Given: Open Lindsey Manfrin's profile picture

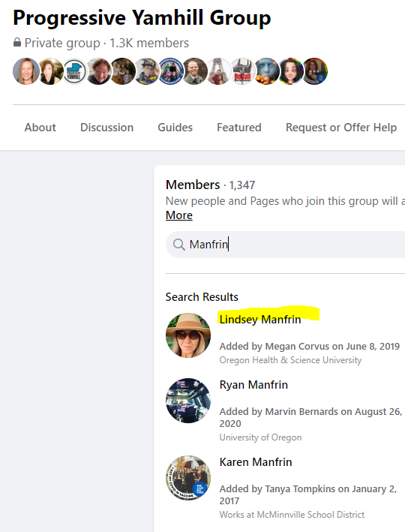Looking at the screenshot, I should pyautogui.click(x=188, y=335).
